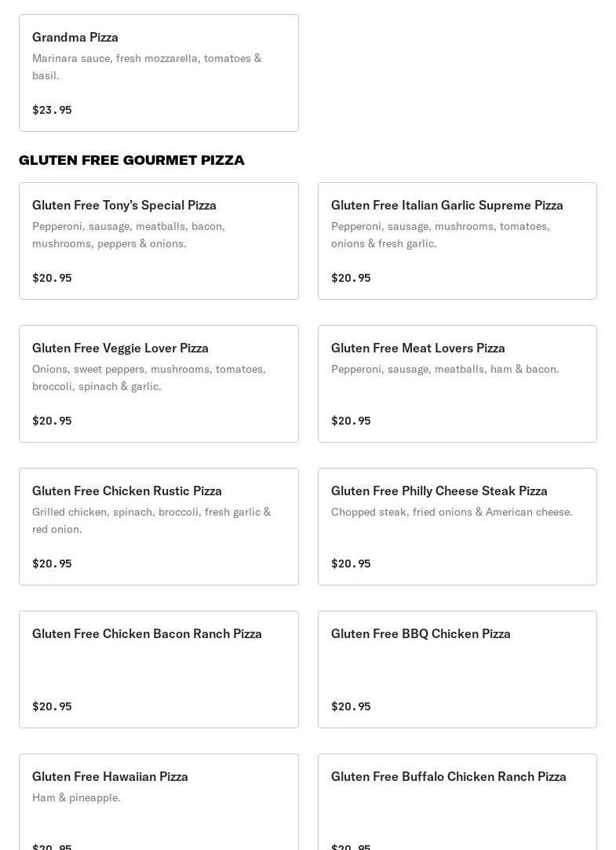Screen dimensions: 616x850
Task: Add Gluten Free Veggie Lover Pizza
Action: pyautogui.click(x=120, y=348)
